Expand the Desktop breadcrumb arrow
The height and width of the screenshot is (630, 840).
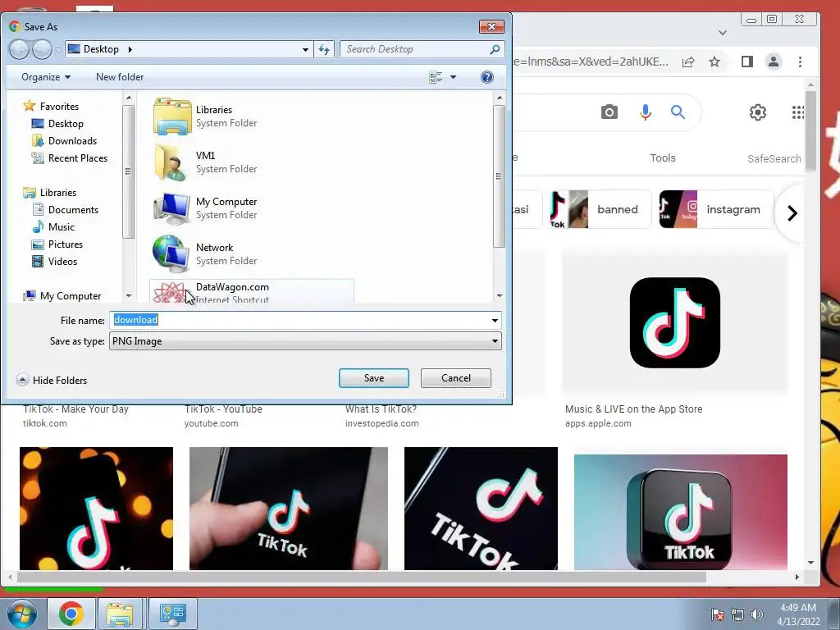[130, 49]
